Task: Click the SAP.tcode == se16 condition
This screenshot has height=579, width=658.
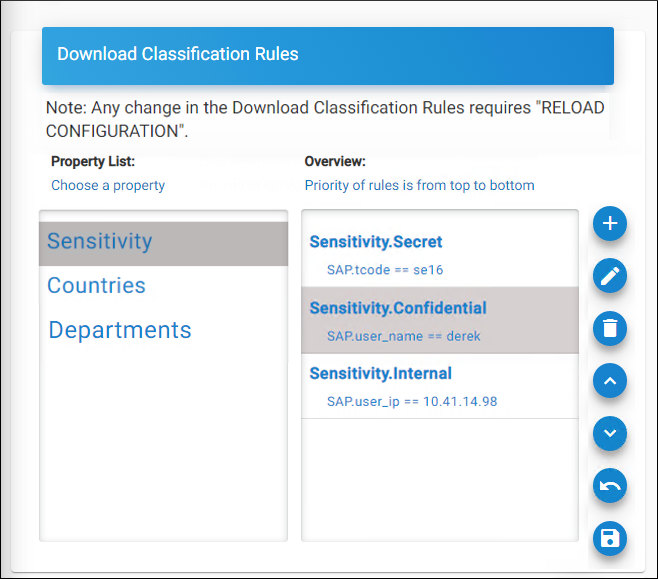Action: [x=385, y=270]
